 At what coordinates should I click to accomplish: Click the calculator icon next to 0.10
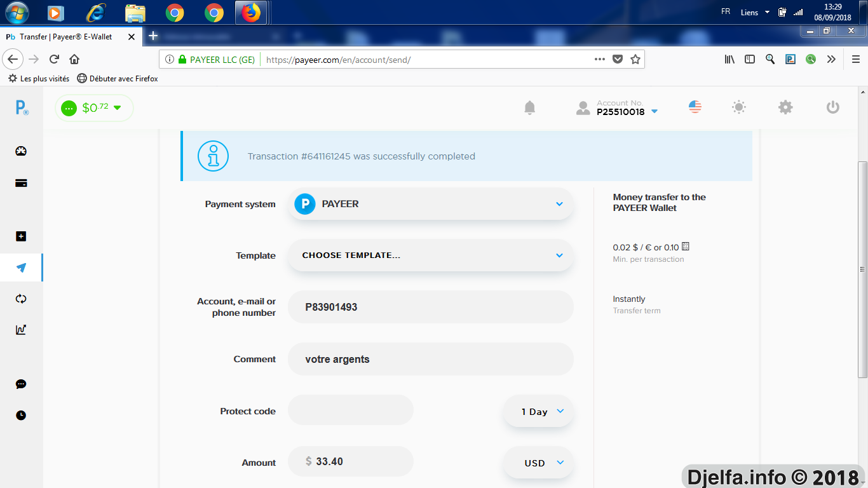point(685,247)
